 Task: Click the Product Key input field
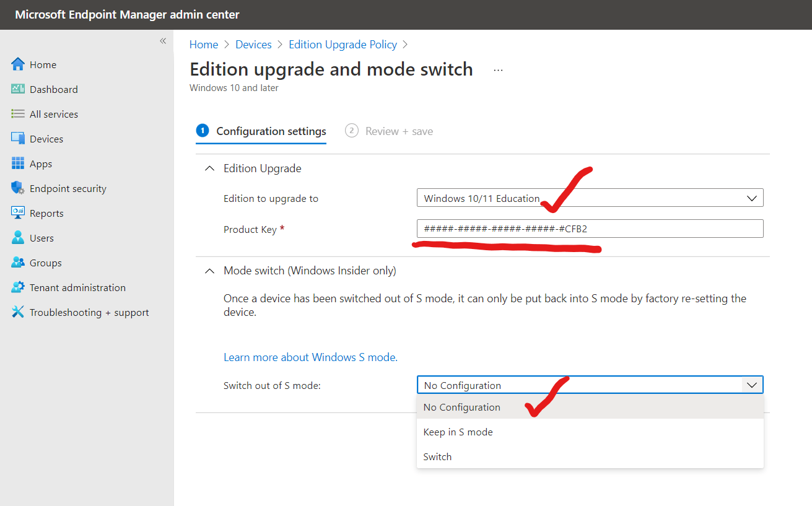(590, 229)
